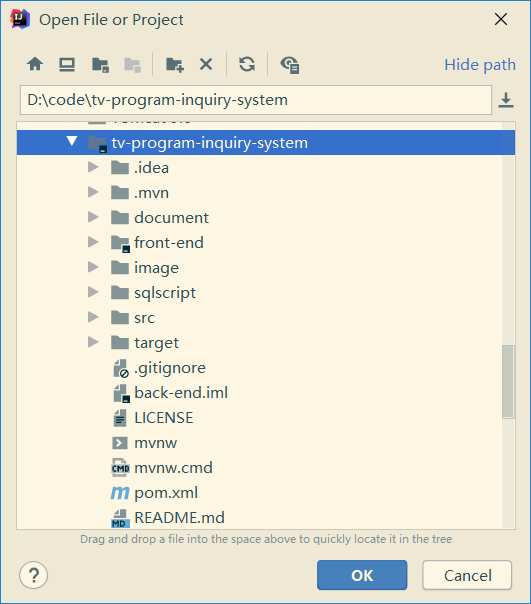The image size is (531, 604).
Task: Click the front-end module folder icon
Action: point(121,243)
